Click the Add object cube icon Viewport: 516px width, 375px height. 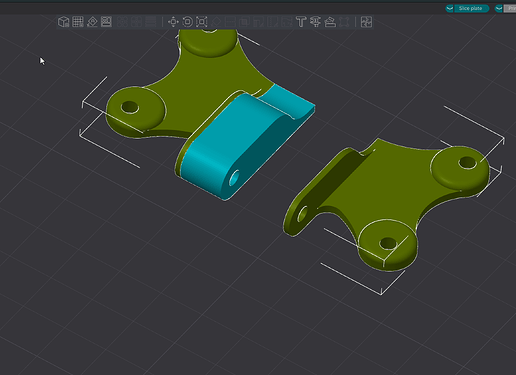(63, 22)
